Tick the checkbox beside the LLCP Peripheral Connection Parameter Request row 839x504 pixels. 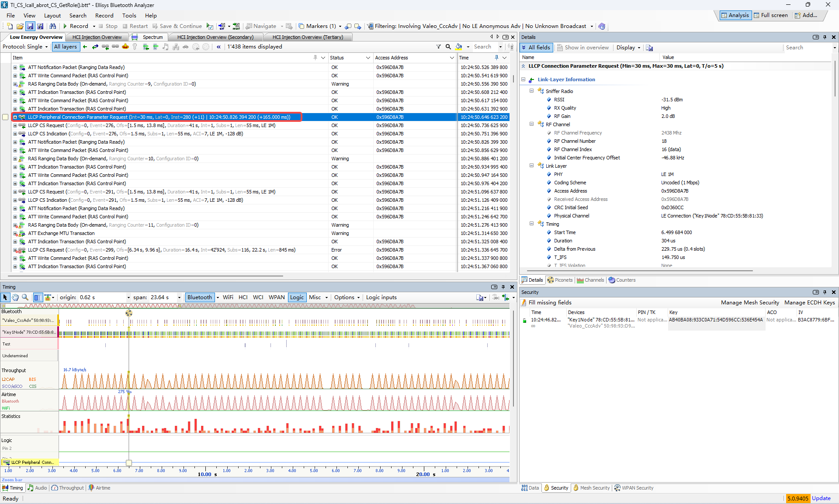(5, 117)
